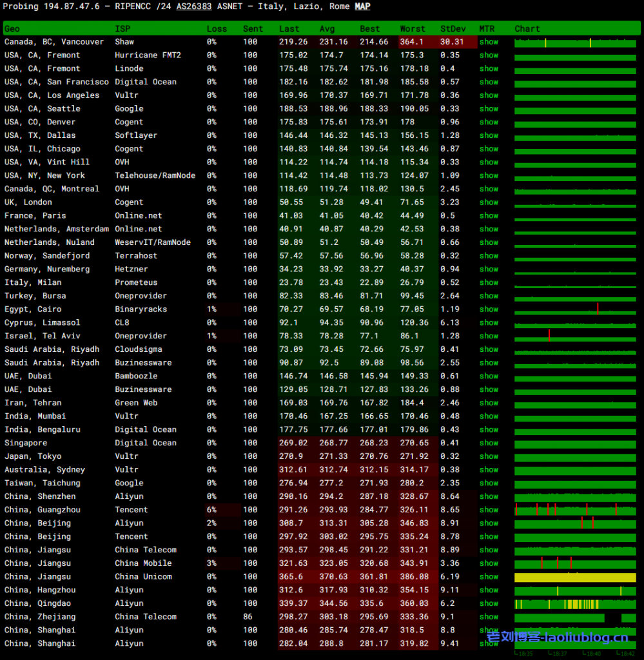Show MTR for the Vancouver Shaw row
Viewport: 644px width, 660px height.
click(x=489, y=42)
